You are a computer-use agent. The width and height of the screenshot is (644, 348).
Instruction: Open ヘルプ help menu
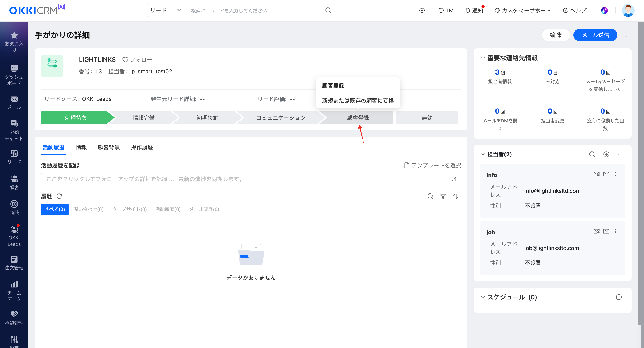(574, 10)
